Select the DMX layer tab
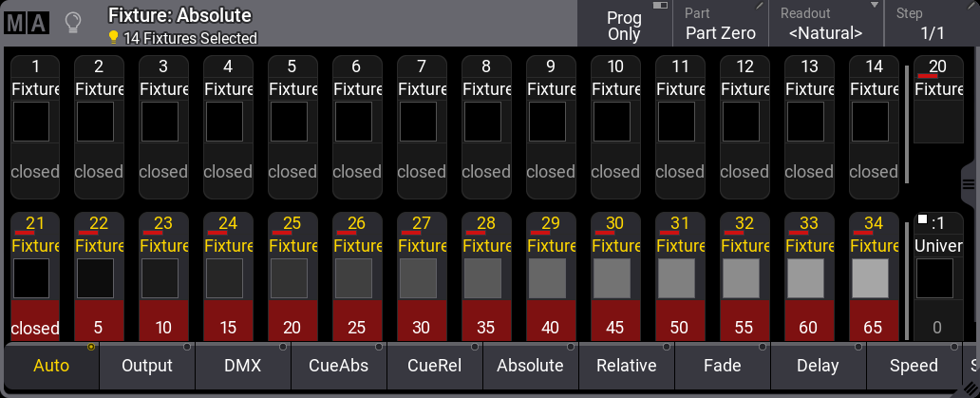Image resolution: width=980 pixels, height=398 pixels. [x=243, y=366]
